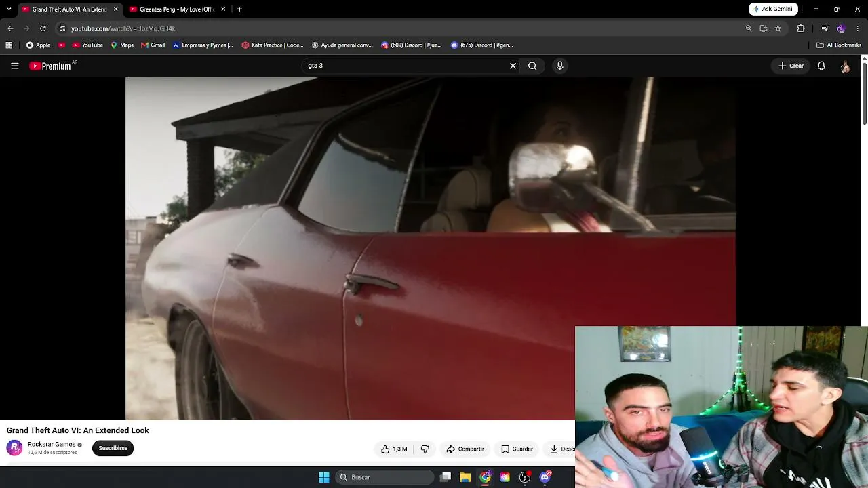Open the Maps bookmark
Image resolution: width=868 pixels, height=488 pixels.
click(122, 45)
